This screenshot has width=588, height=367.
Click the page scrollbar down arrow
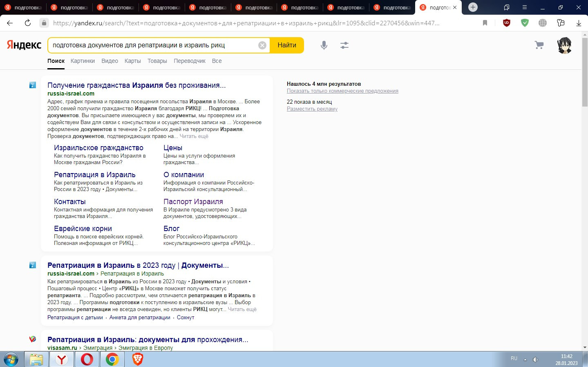[585, 347]
